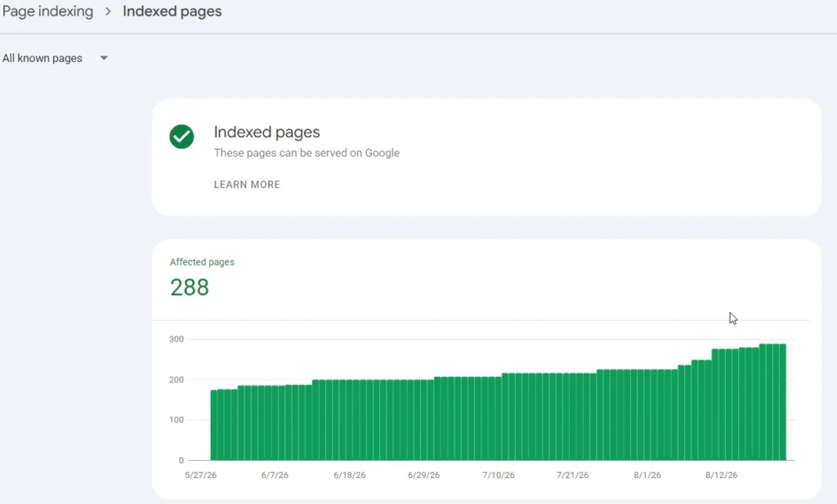This screenshot has height=504, width=837.
Task: Click the 100 y-axis label
Action: point(177,420)
